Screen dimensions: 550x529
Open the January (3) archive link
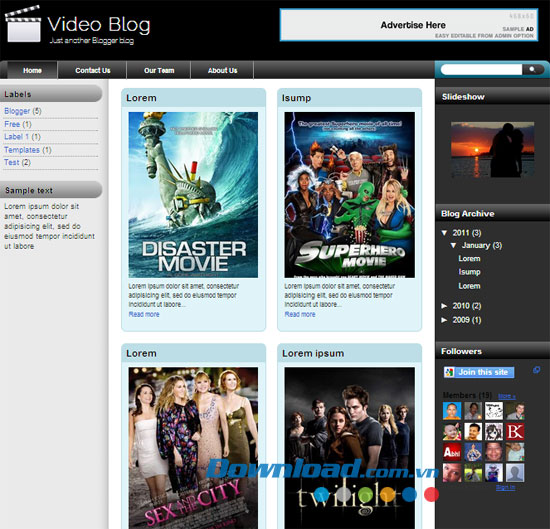482,245
